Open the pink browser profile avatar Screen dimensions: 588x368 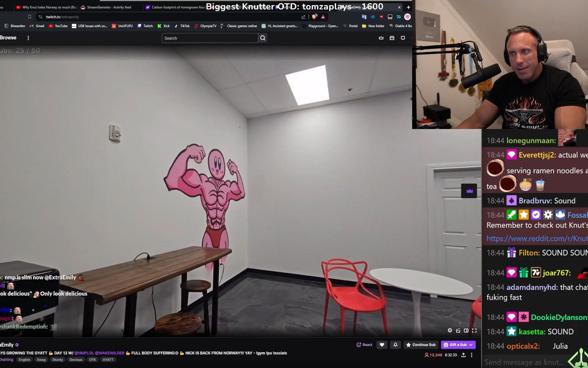point(407,17)
